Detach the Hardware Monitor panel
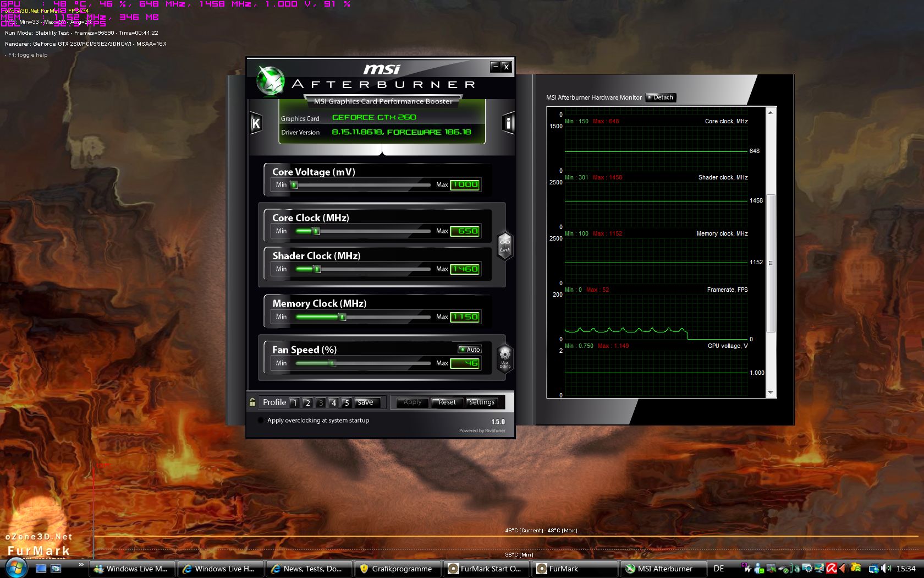The image size is (924, 578). point(660,97)
